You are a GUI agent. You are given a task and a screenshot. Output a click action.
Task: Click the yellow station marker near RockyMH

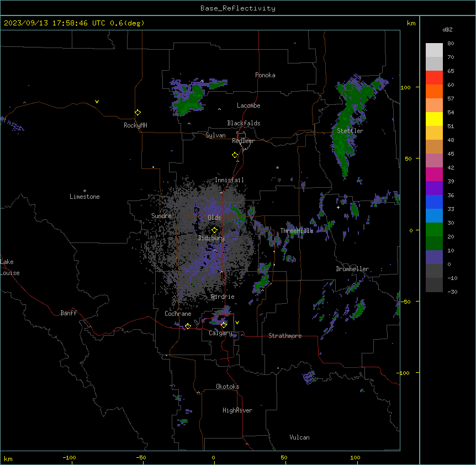137,112
